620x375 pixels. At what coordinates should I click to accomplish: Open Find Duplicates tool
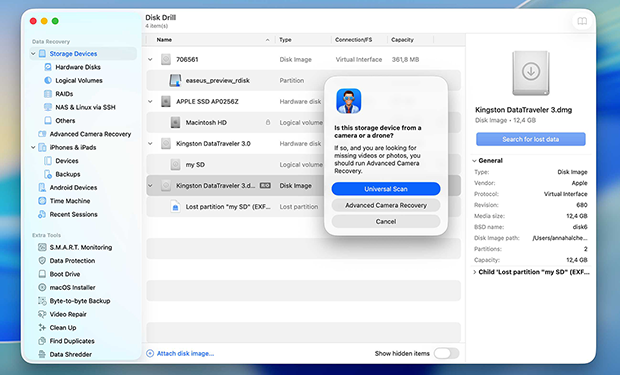point(72,341)
